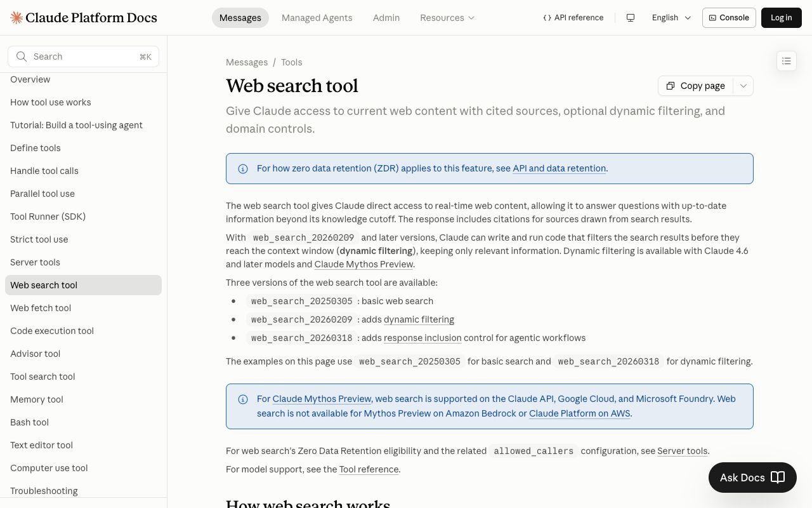Open Define tools in sidebar
Screen dimensions: 812x508
tap(83, 148)
